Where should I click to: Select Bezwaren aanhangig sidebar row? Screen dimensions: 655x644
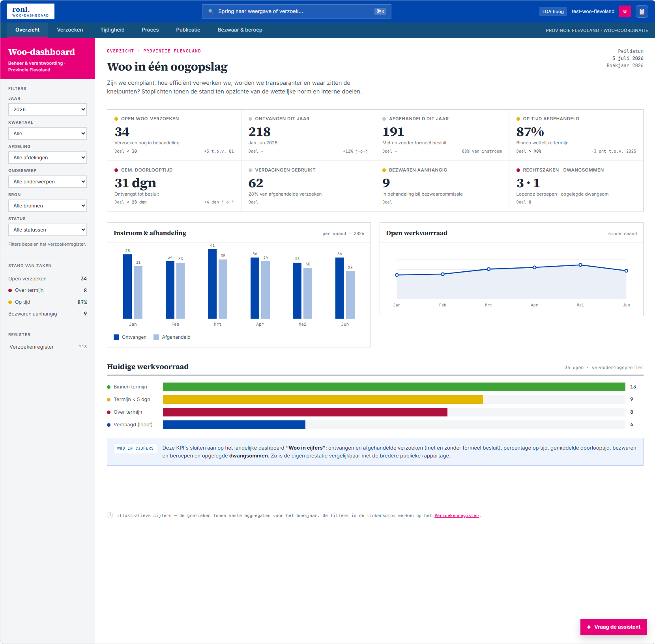[47, 314]
